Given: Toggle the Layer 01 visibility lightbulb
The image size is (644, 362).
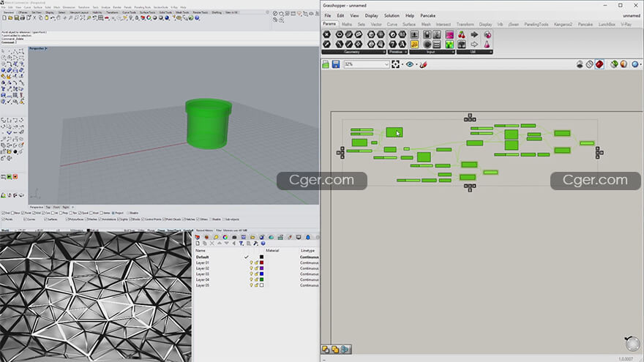Looking at the screenshot, I should point(251,263).
